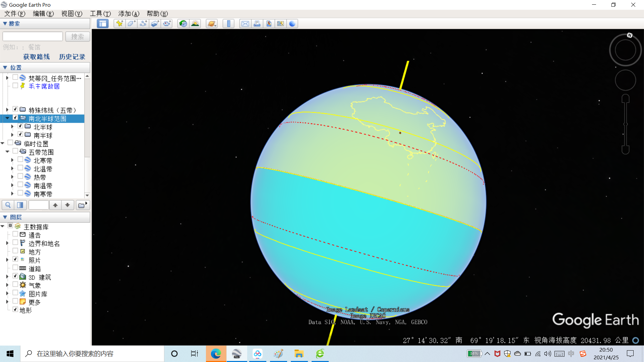Uncheck the 特殊纬线（五带） folder checkbox
The height and width of the screenshot is (362, 644).
coord(15,109)
